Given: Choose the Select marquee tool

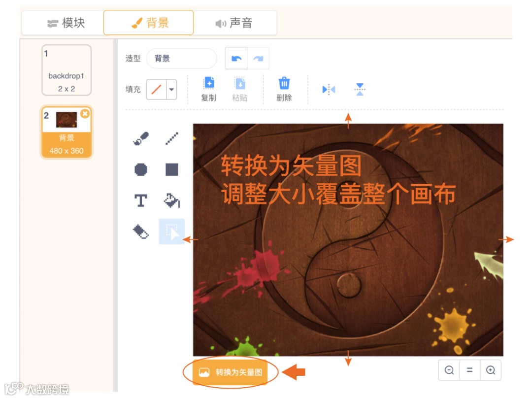Looking at the screenshot, I should pyautogui.click(x=172, y=232).
